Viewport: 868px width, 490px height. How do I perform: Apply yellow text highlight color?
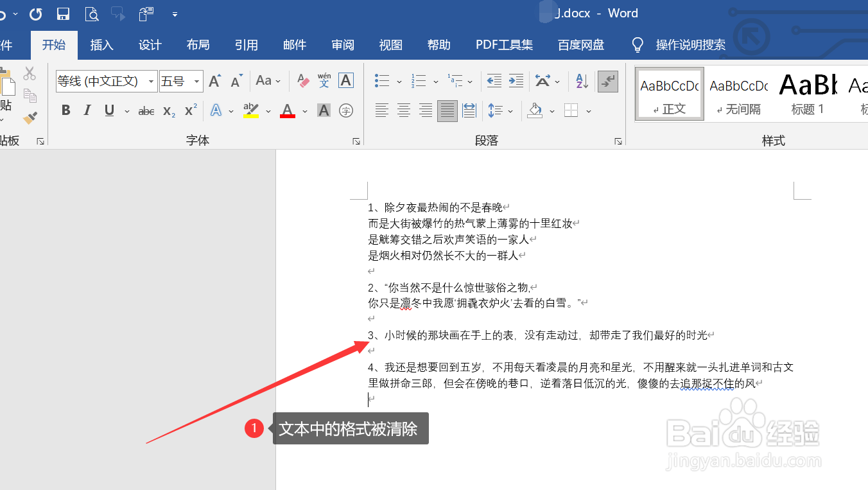pyautogui.click(x=251, y=110)
